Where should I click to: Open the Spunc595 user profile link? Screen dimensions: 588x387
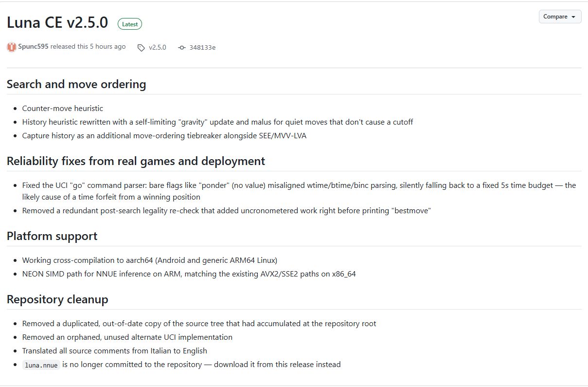click(33, 47)
